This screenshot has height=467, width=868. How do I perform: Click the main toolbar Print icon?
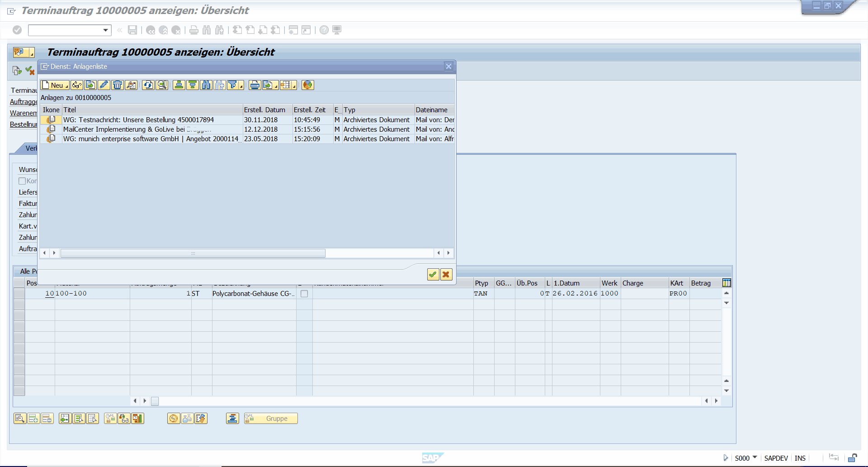point(194,30)
